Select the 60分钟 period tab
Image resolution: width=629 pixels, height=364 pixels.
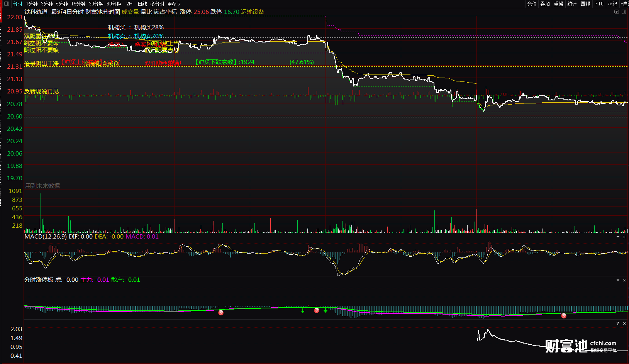pyautogui.click(x=114, y=4)
